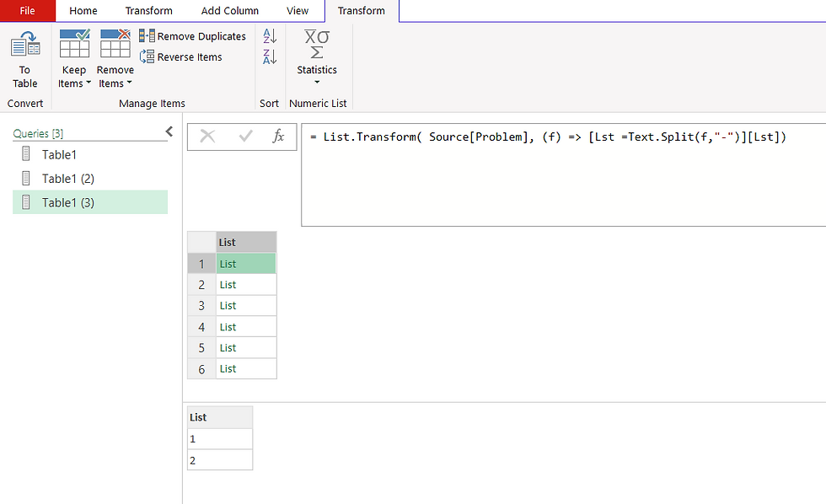Open List link in row 5
Screen dimensions: 826x504
[228, 348]
